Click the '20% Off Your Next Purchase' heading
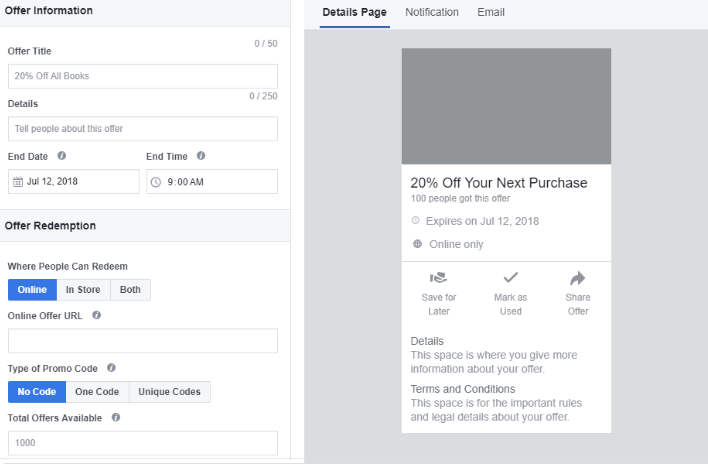 [498, 183]
